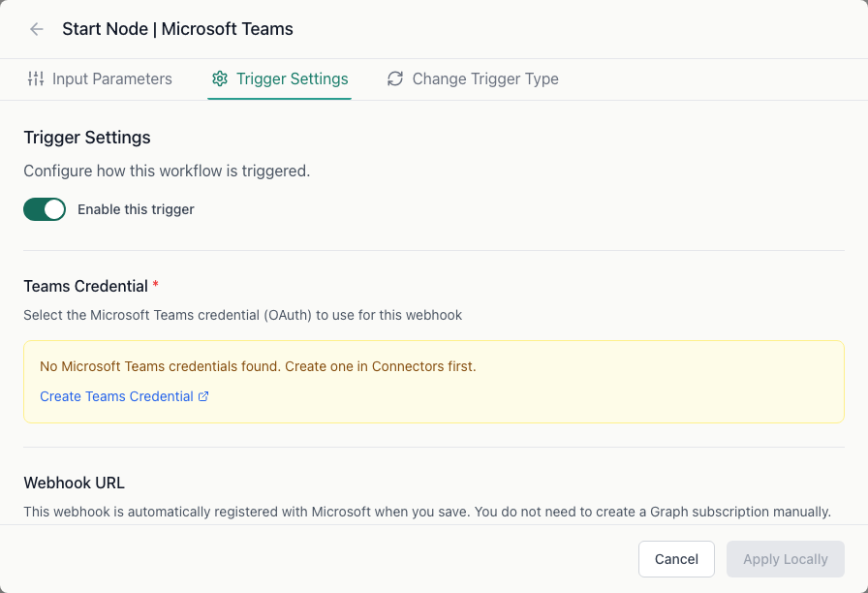Open the Change Trigger Type tab

click(x=473, y=78)
